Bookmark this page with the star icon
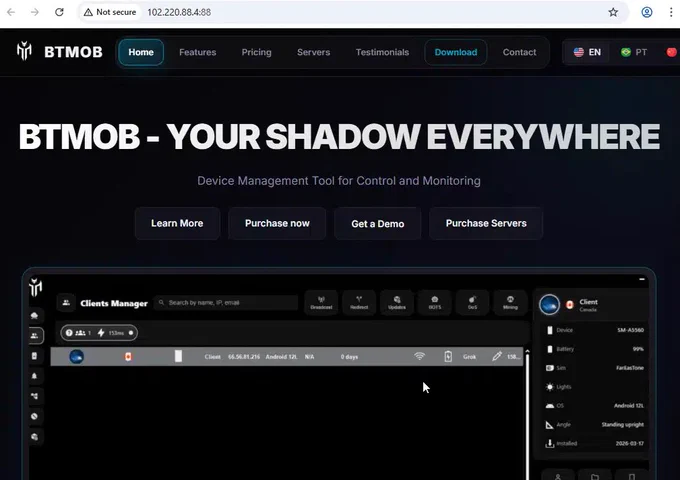Screen dimensions: 680x480 [x=613, y=12]
